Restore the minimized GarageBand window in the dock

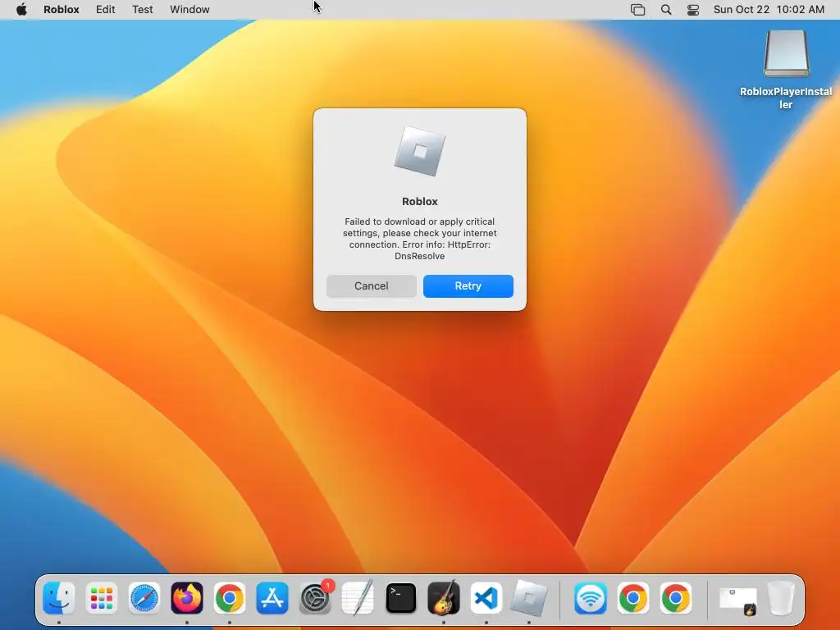pyautogui.click(x=738, y=600)
